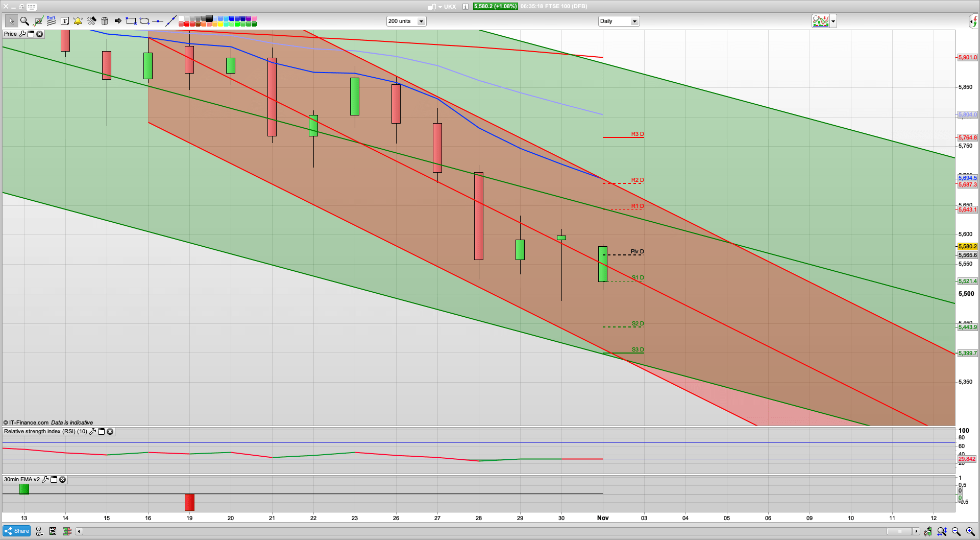Click the Raff regression channel tool

pos(51,20)
